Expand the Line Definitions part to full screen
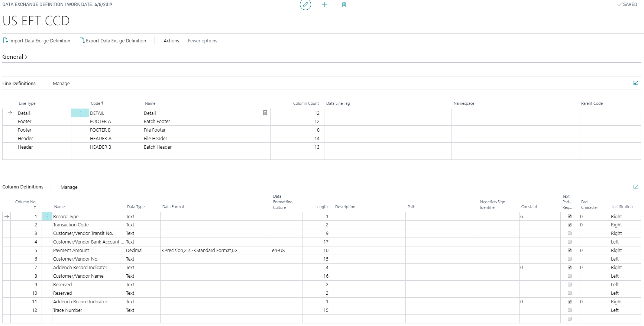Screen dimensions: 644x326 (636, 83)
